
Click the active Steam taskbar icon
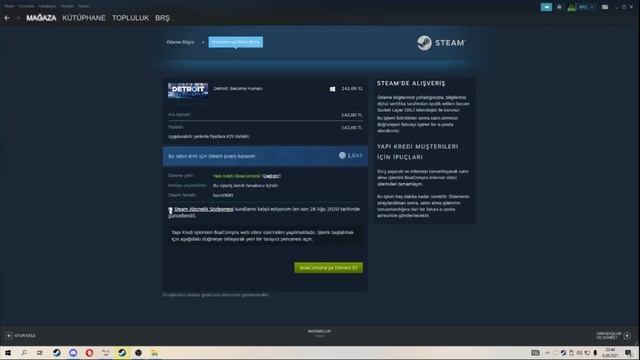click(122, 353)
